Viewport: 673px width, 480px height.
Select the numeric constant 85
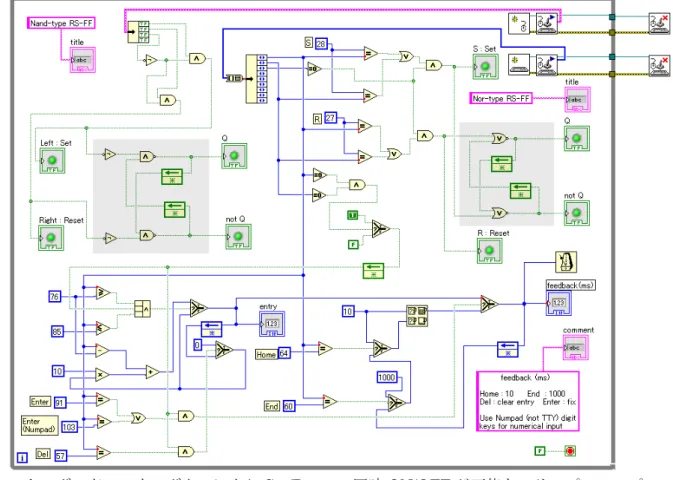(57, 331)
